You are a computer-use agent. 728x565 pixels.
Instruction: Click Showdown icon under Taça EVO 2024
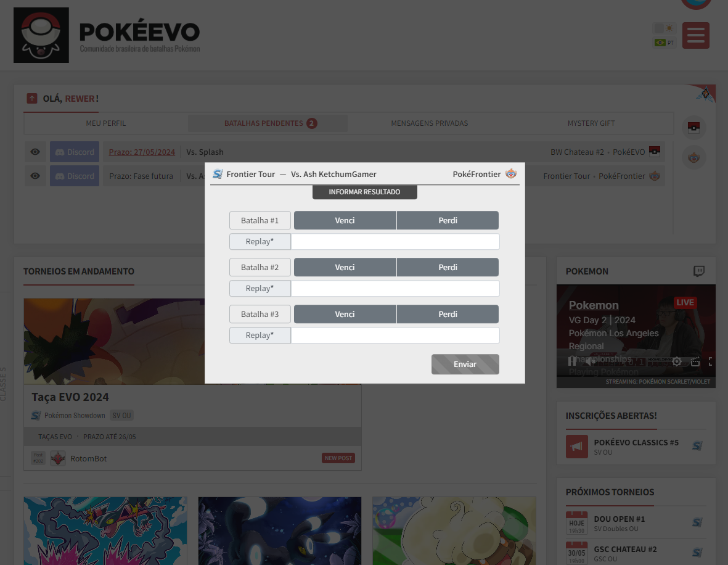(x=36, y=415)
